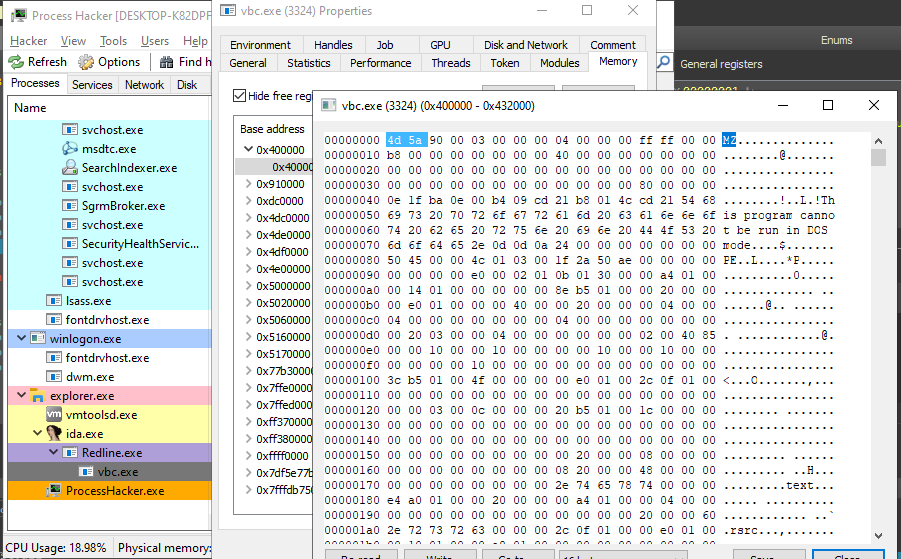
Task: Click the winlogon.exe process icon
Action: coord(37,338)
